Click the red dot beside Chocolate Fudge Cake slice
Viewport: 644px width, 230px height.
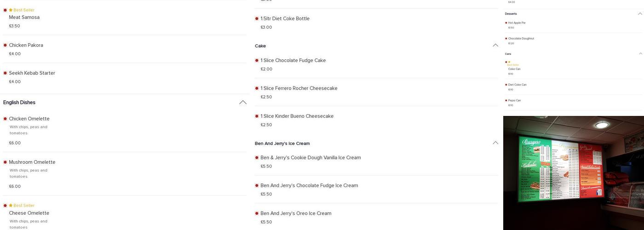(257, 61)
